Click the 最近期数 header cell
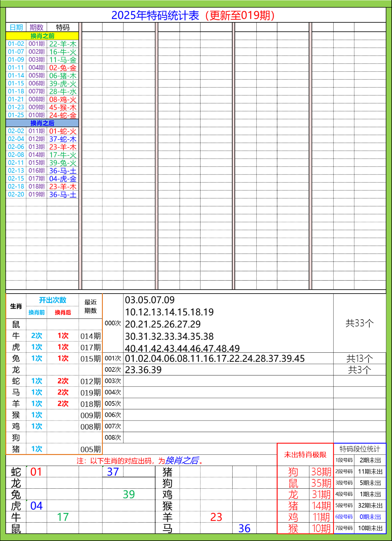This screenshot has height=541, width=392. [89, 305]
